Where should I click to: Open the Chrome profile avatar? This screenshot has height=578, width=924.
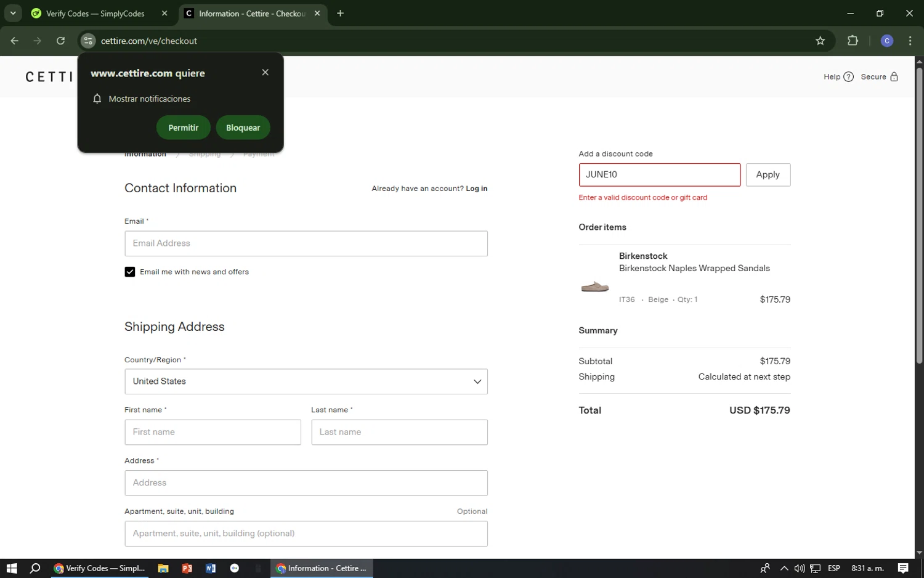point(887,41)
